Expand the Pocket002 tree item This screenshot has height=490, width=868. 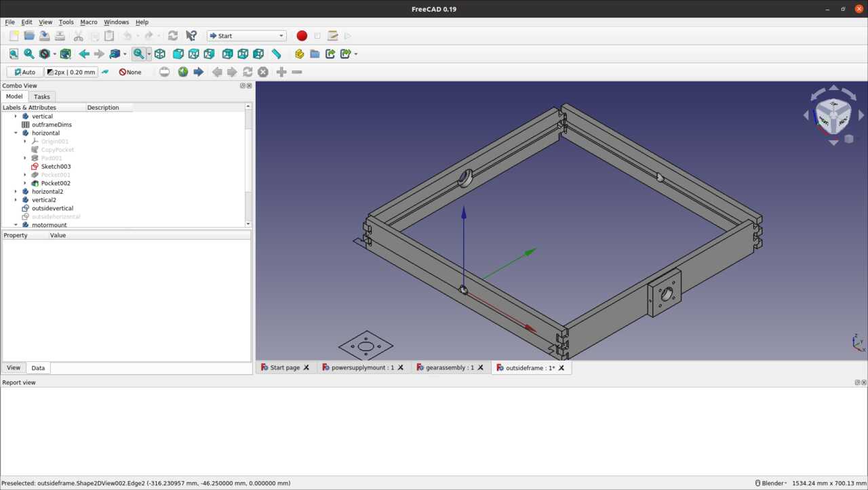coord(25,183)
